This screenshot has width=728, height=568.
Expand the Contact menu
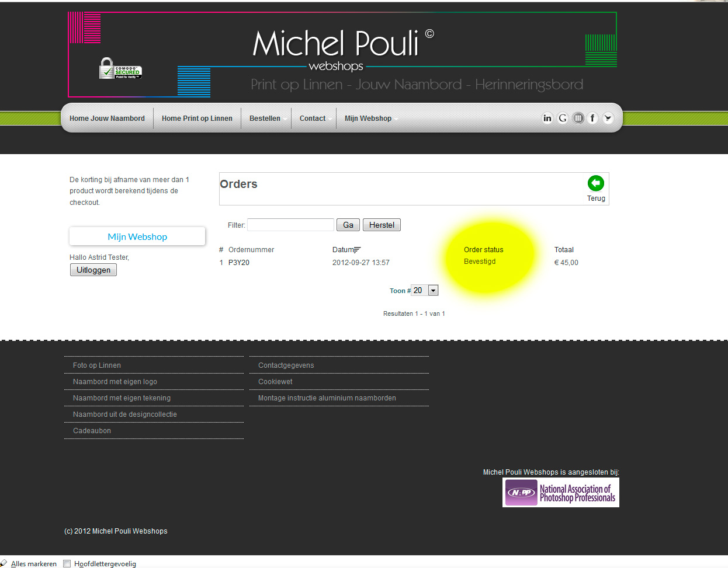click(314, 119)
